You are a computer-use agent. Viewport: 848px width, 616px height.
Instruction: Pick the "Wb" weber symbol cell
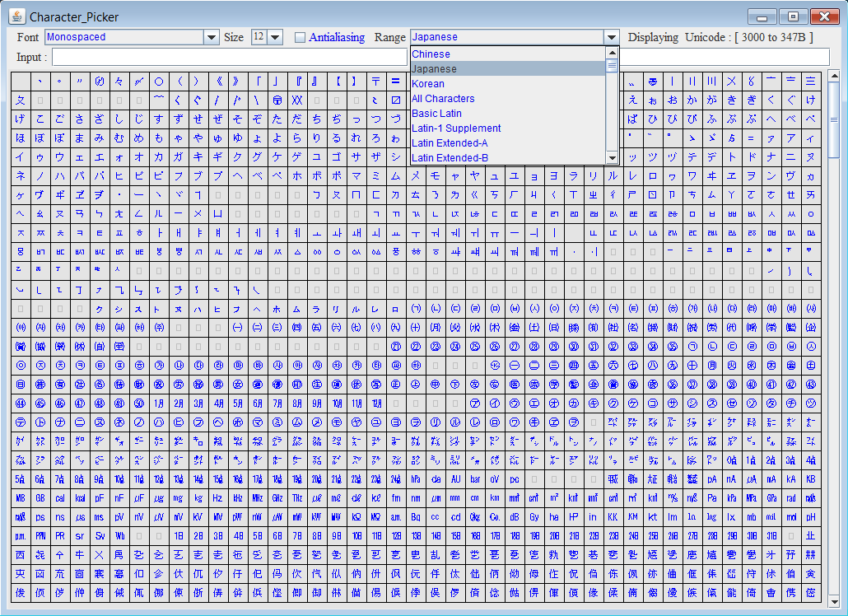[x=119, y=538]
